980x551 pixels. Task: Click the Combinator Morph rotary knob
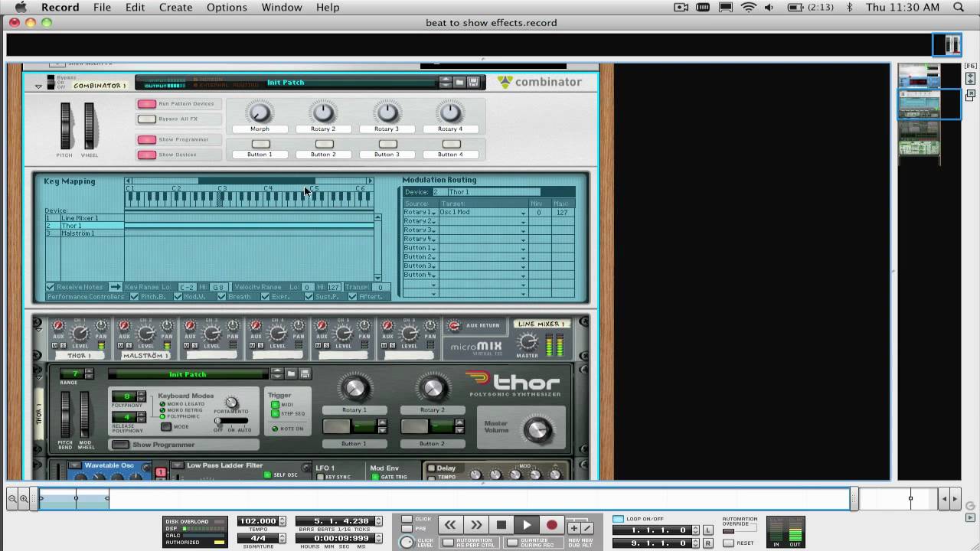coord(260,112)
